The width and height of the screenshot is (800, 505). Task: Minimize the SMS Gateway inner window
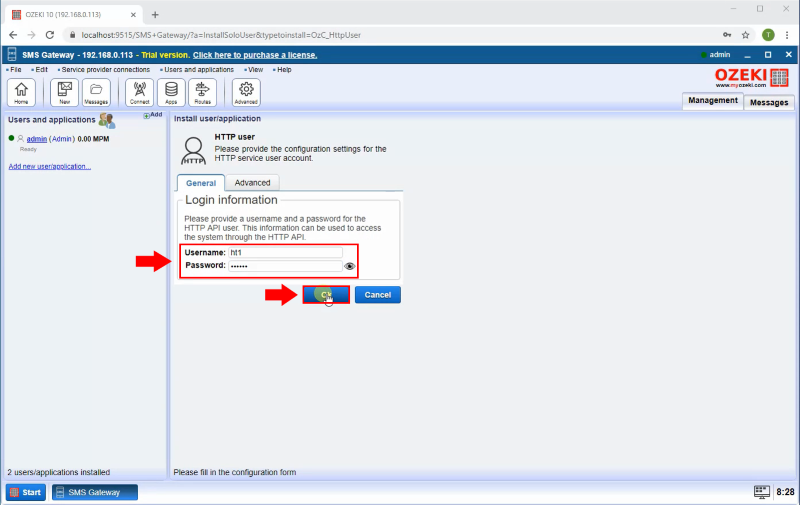click(747, 55)
